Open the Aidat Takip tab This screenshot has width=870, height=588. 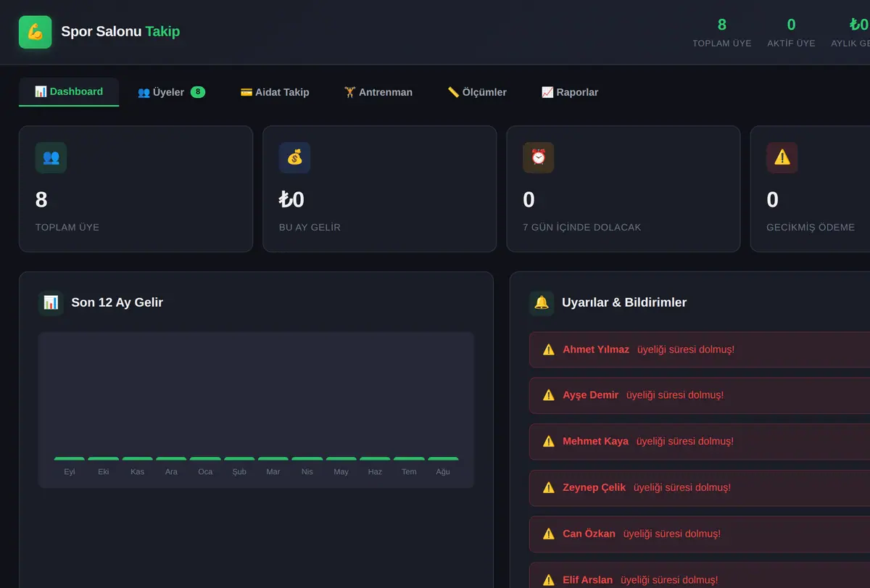[x=275, y=92]
